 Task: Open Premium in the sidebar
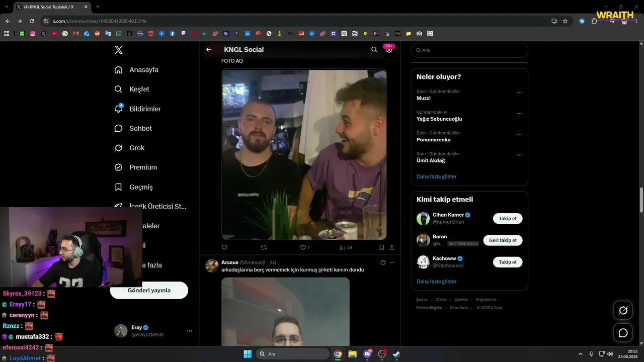tap(135, 167)
